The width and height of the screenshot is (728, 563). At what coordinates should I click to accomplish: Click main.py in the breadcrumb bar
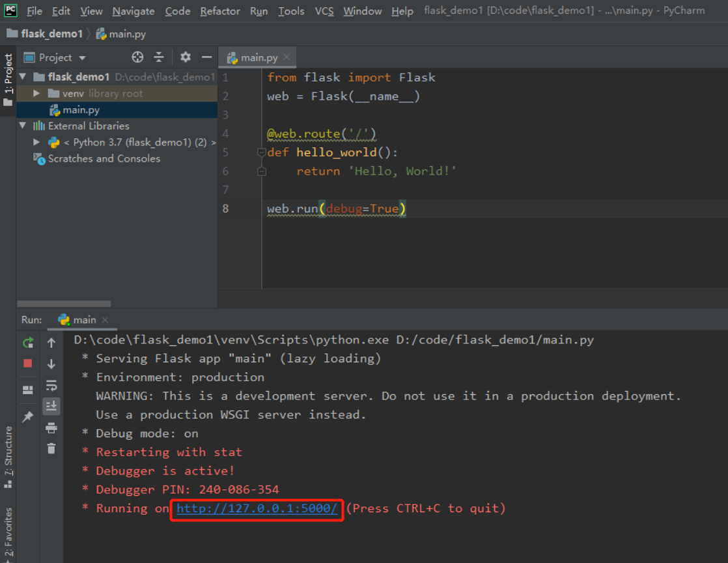(x=120, y=34)
